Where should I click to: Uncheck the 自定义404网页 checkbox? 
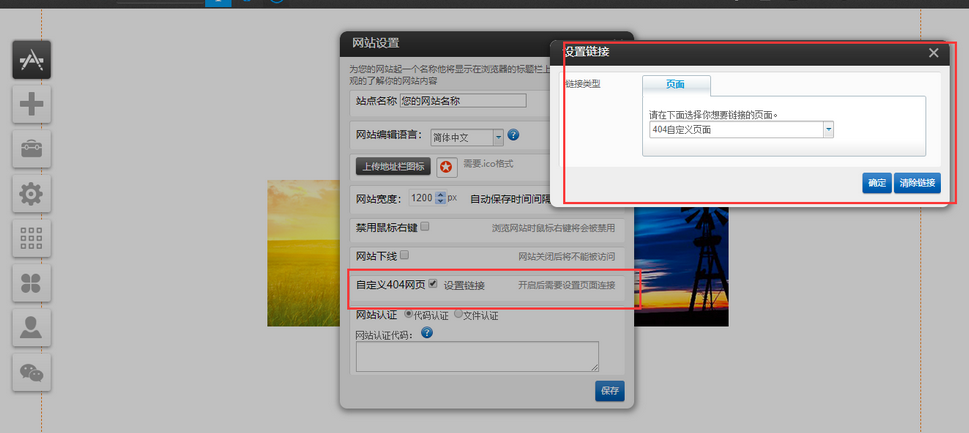[433, 285]
